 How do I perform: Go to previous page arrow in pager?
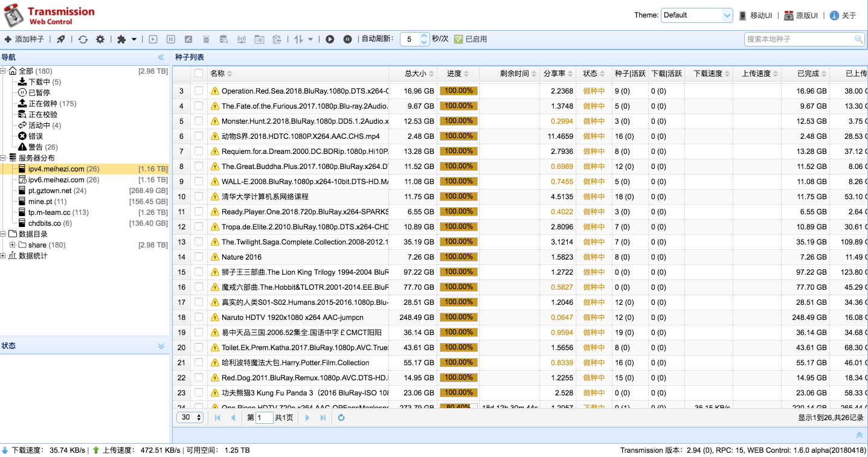233,418
